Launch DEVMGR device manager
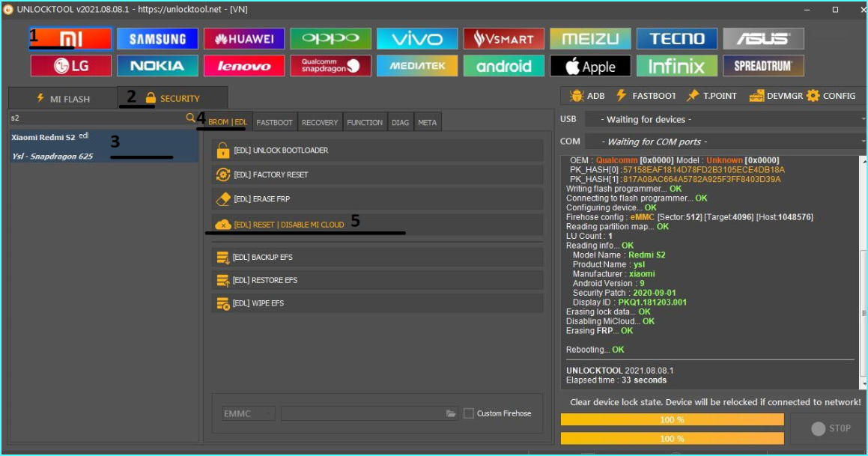This screenshot has height=456, width=868. tap(776, 96)
